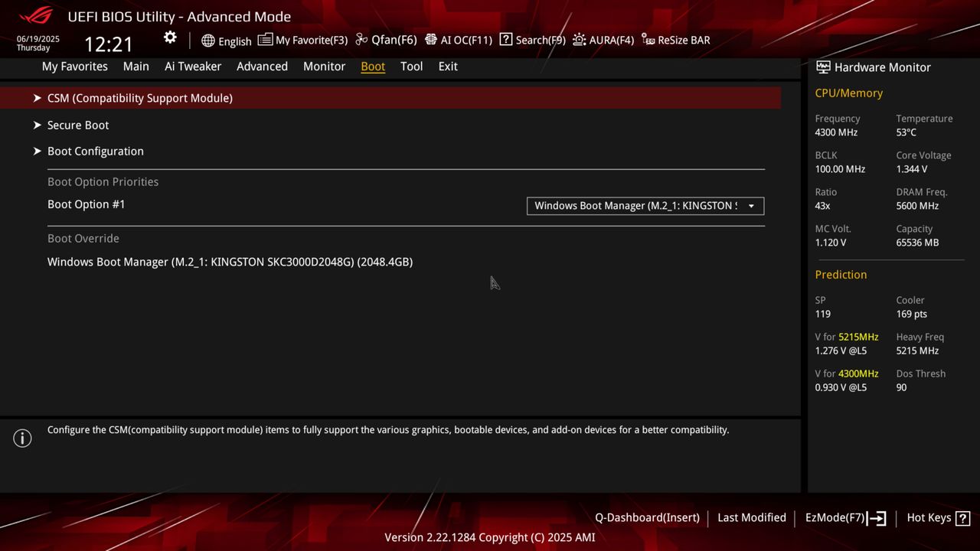Launch AI OC overclocking tool
Image resolution: width=980 pixels, height=551 pixels.
tap(459, 39)
